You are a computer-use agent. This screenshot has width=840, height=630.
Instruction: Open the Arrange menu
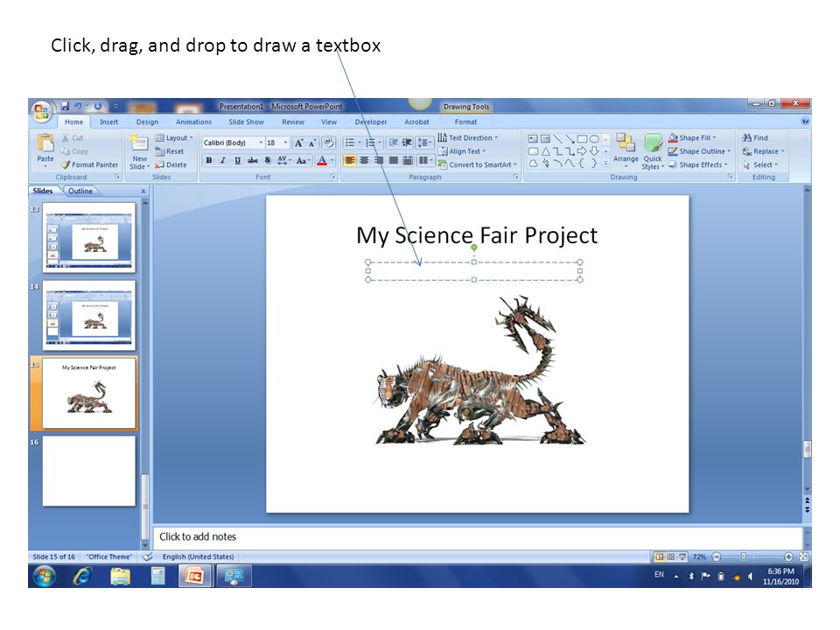pyautogui.click(x=625, y=150)
